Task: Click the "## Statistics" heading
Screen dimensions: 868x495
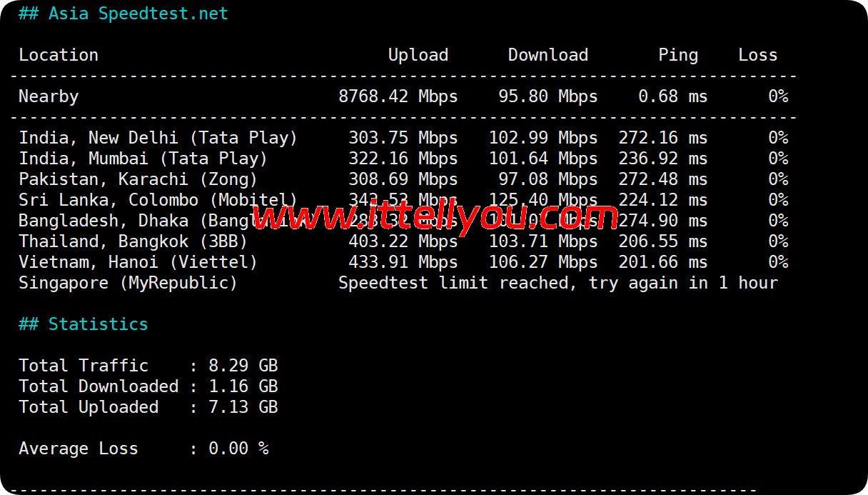Action: pos(84,324)
